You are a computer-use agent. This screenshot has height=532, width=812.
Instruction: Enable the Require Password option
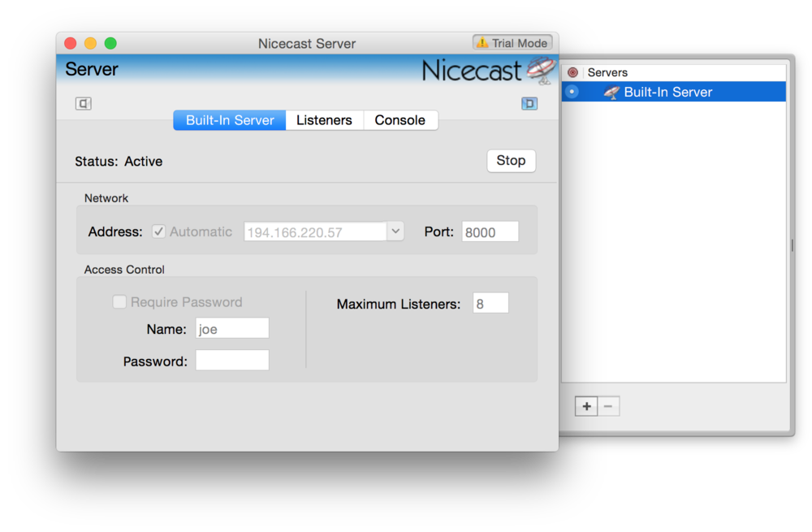click(119, 301)
